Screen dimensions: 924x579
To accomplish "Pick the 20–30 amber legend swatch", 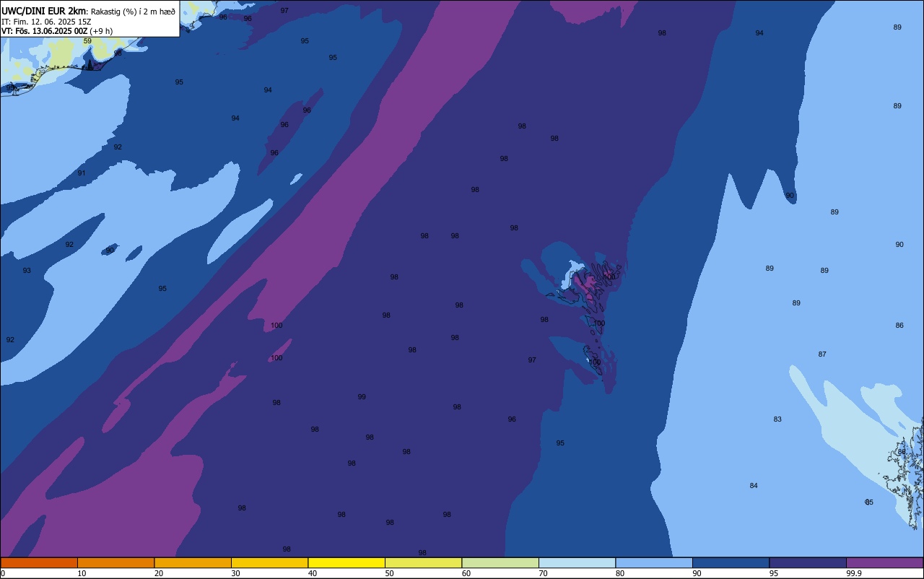I will click(193, 562).
